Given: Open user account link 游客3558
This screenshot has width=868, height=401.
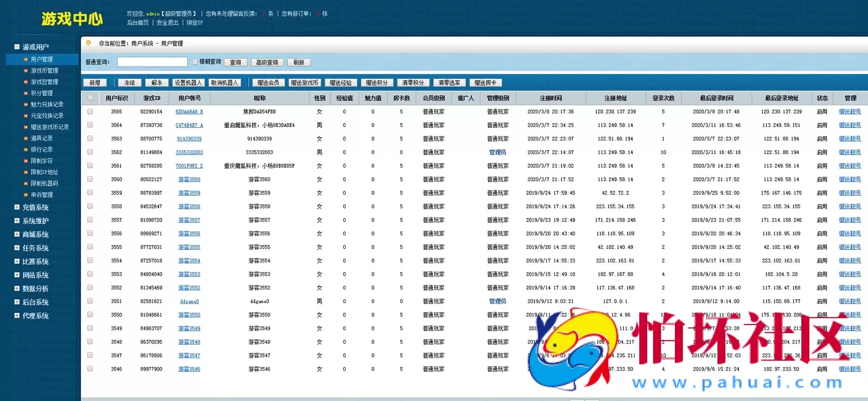Looking at the screenshot, I should pyautogui.click(x=189, y=206).
